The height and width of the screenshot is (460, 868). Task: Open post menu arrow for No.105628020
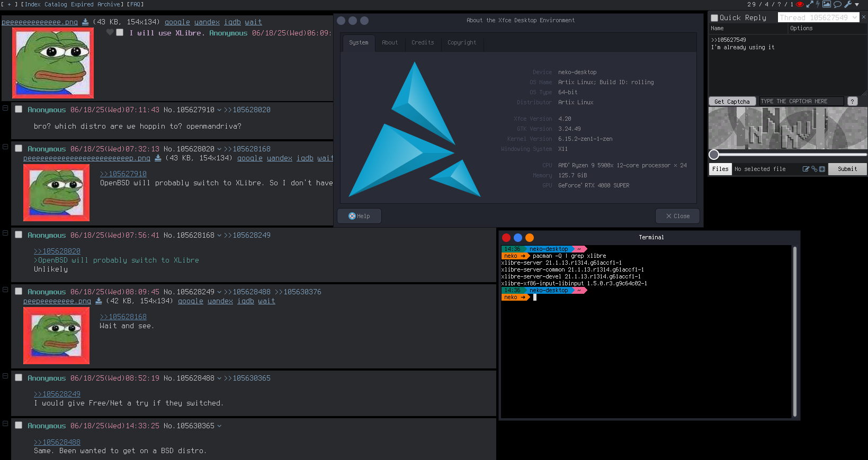click(219, 149)
